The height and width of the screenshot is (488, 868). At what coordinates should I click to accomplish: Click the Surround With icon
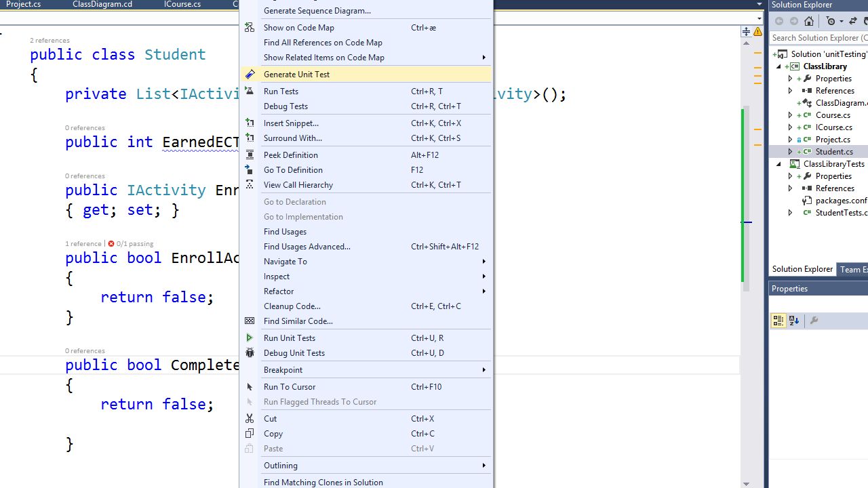click(x=250, y=138)
